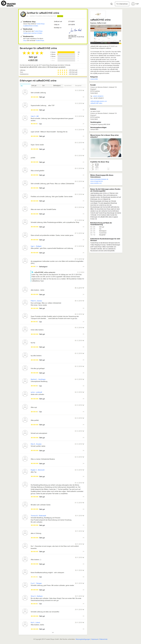Click avatar beside Peter B., Zwickau review
141x644 pixels.
coord(25,303)
